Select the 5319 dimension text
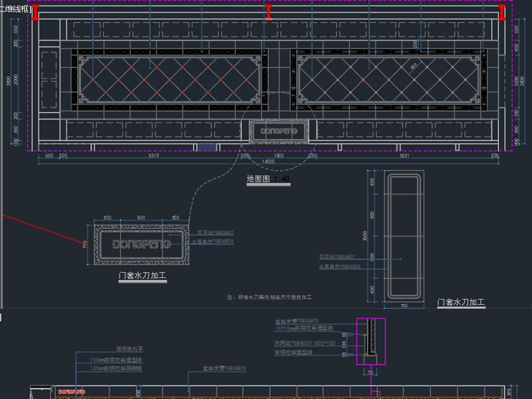This screenshot has width=532, height=399. [153, 155]
